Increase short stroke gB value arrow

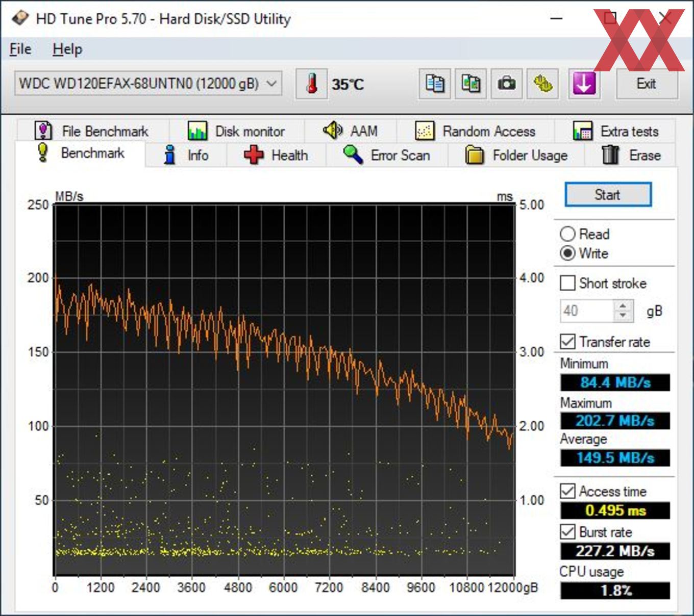(623, 305)
